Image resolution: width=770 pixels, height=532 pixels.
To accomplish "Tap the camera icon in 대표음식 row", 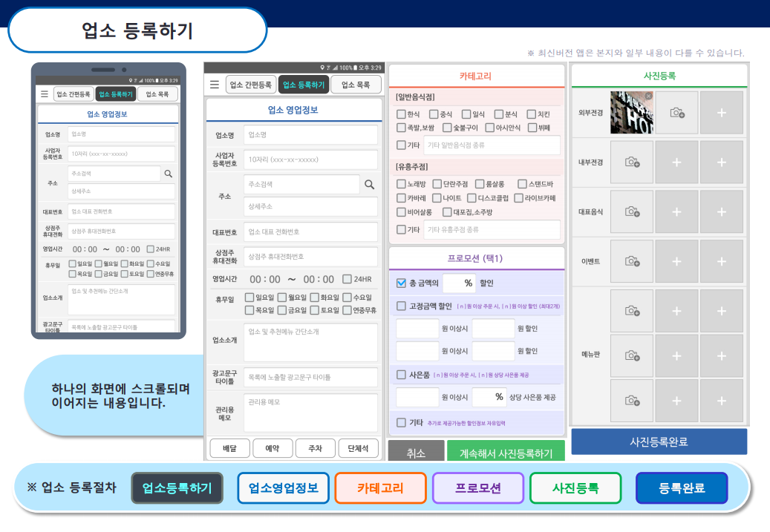I will (632, 211).
